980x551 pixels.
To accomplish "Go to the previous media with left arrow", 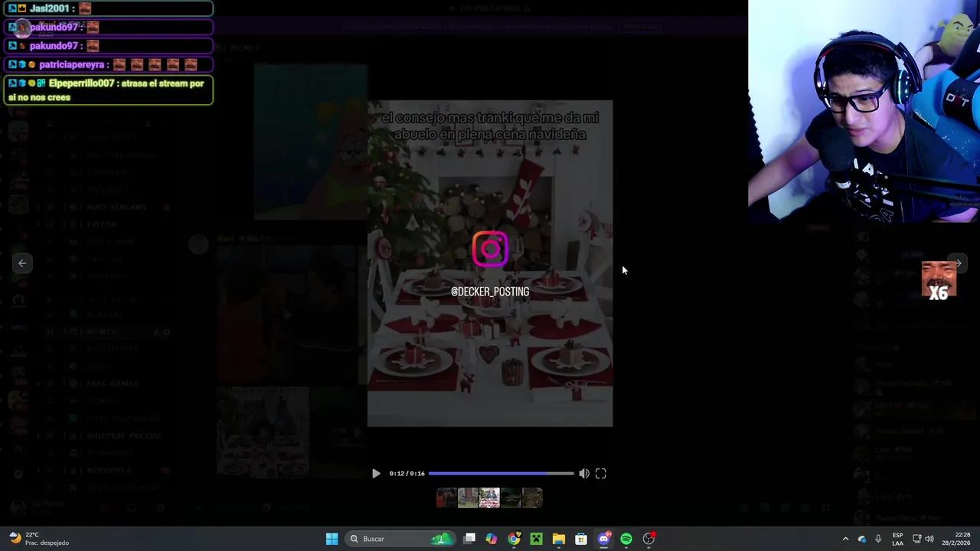I will coord(22,263).
